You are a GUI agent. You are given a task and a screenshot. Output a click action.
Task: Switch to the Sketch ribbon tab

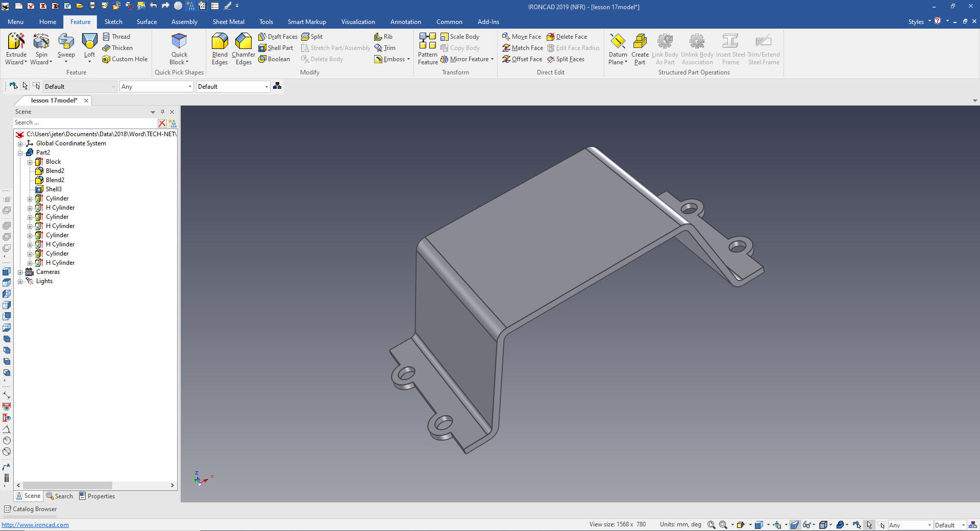click(113, 22)
